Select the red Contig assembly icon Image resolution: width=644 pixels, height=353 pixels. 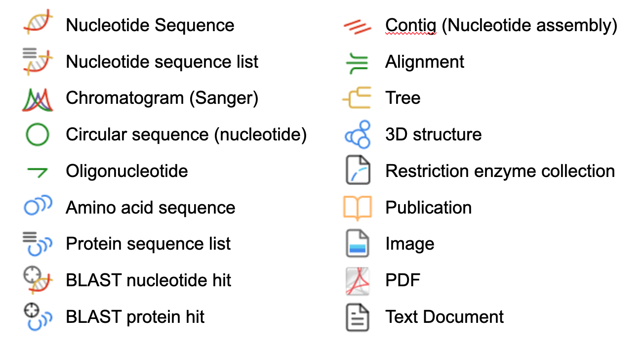point(357,26)
